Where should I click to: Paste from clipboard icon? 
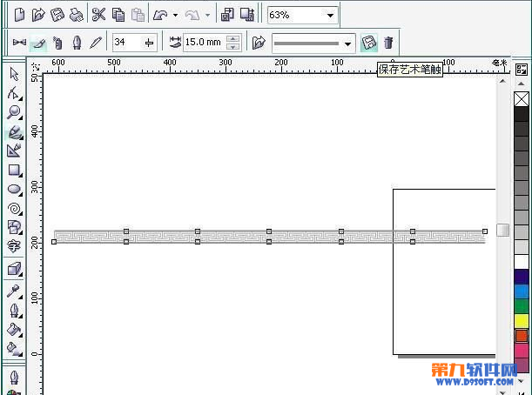pyautogui.click(x=138, y=15)
